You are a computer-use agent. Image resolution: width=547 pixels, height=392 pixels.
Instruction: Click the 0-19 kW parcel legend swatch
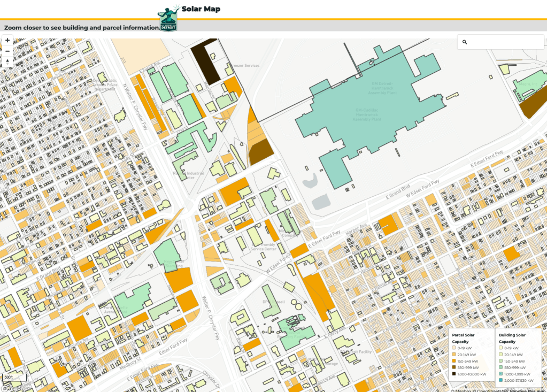click(454, 348)
